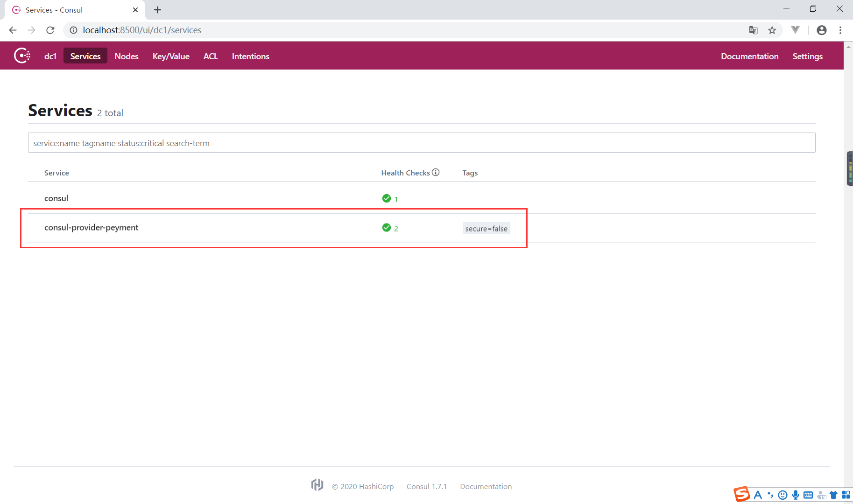Screen dimensions: 853x504
Task: Bookmark this page with the star
Action: (772, 30)
